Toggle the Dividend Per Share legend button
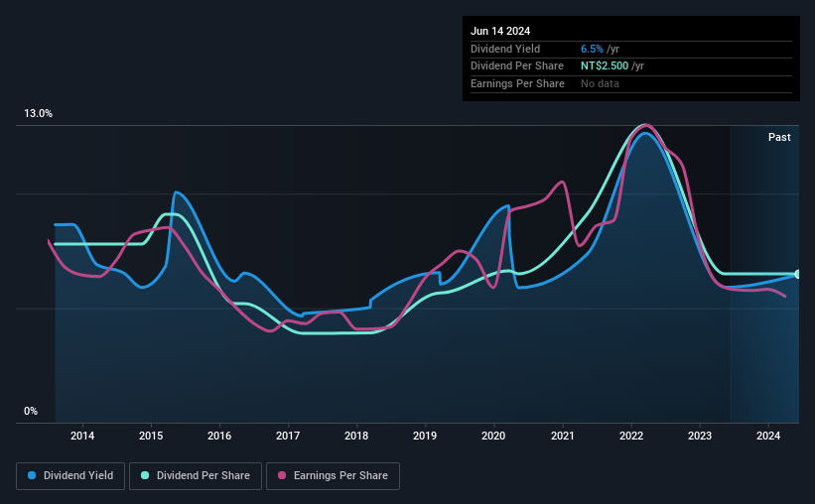This screenshot has width=815, height=504. click(196, 476)
